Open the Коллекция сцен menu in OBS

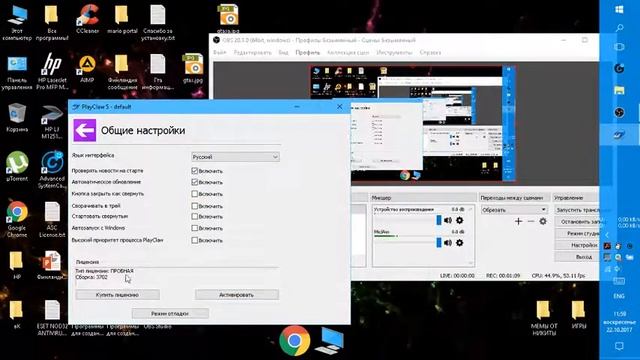click(x=348, y=52)
